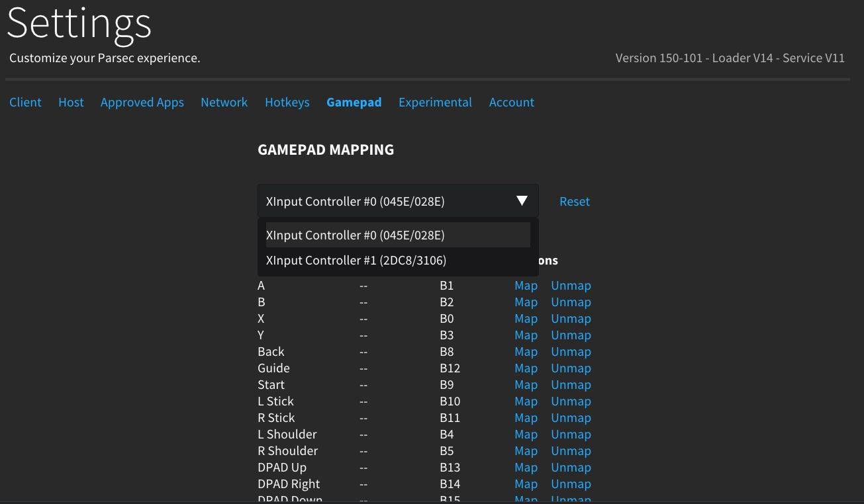Select the Gamepad tab

[354, 103]
